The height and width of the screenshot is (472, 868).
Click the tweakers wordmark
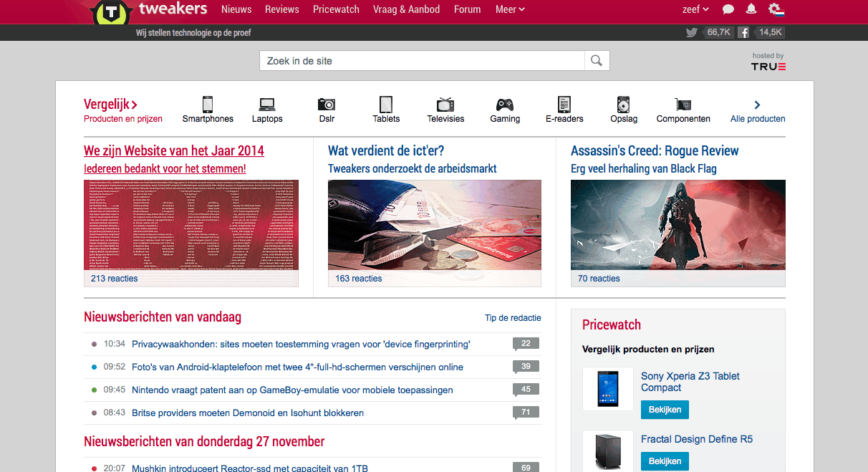tap(173, 9)
